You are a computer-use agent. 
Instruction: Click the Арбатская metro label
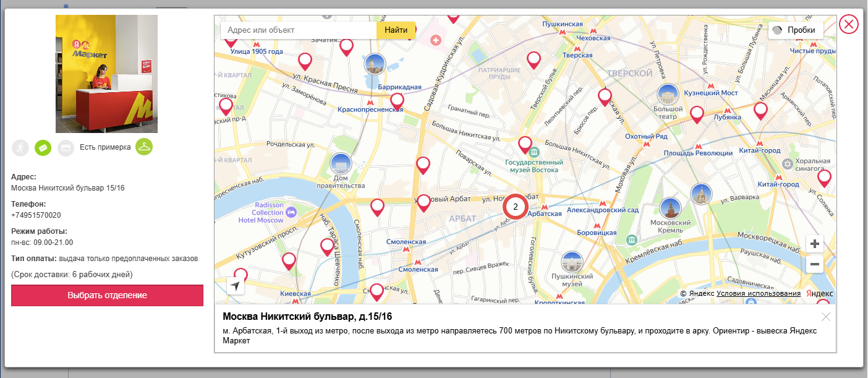[x=543, y=213]
